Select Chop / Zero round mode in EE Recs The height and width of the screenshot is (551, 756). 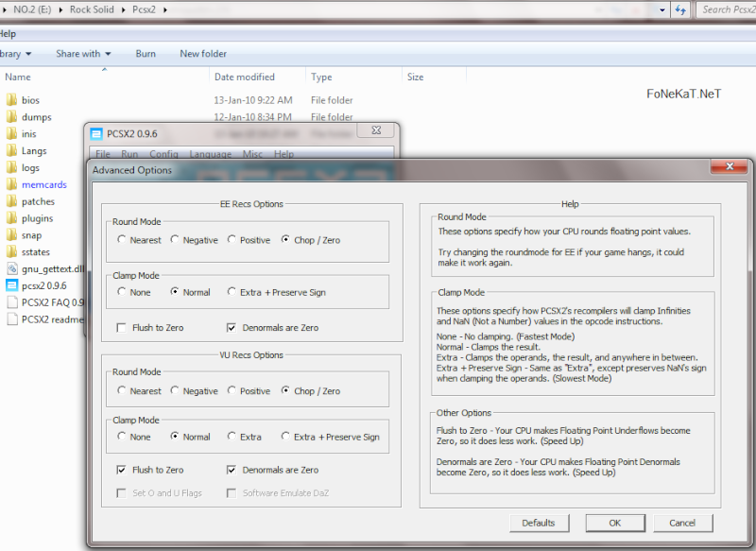[x=286, y=239]
